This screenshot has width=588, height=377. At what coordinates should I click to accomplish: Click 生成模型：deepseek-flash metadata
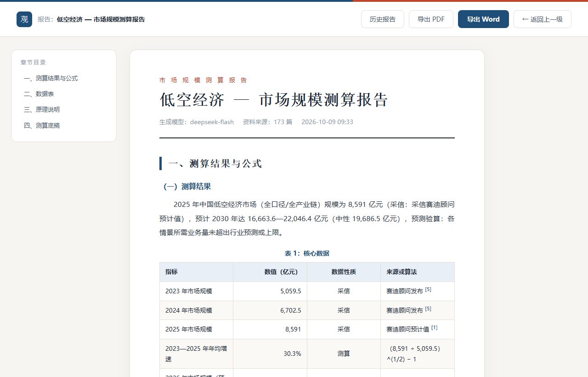[x=197, y=122]
